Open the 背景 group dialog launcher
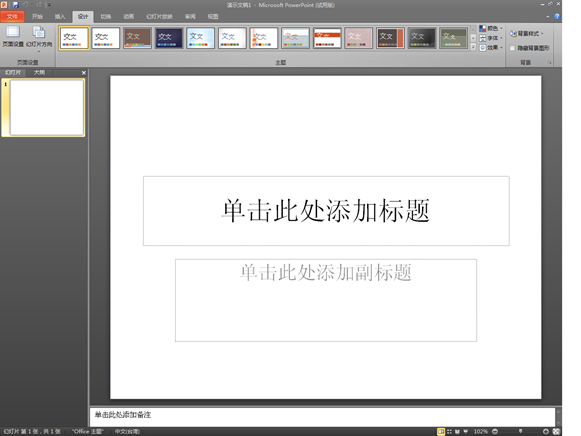 (x=550, y=63)
